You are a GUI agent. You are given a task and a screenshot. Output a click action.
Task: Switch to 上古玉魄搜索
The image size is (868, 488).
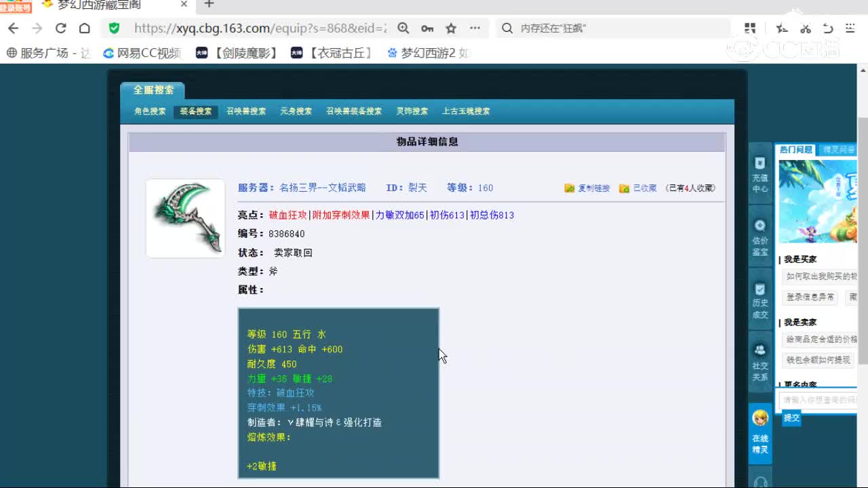pos(466,111)
